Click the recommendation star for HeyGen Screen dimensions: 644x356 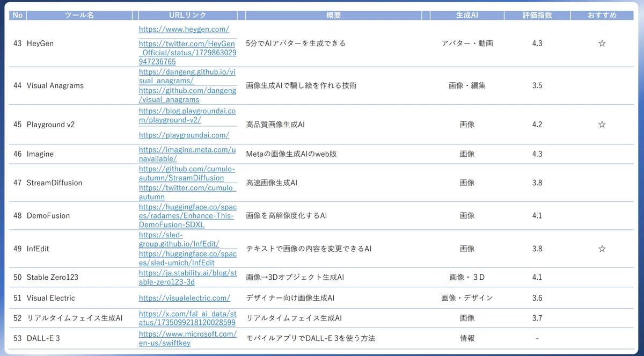point(602,43)
